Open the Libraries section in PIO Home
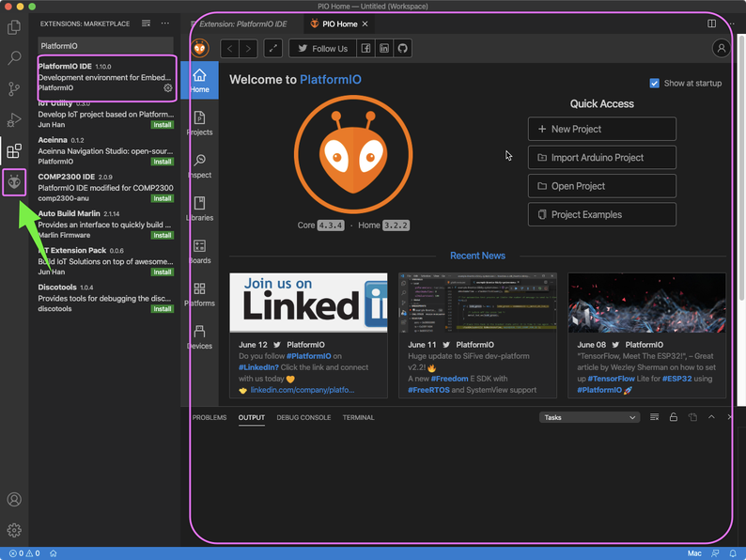The height and width of the screenshot is (560, 746). (x=199, y=209)
